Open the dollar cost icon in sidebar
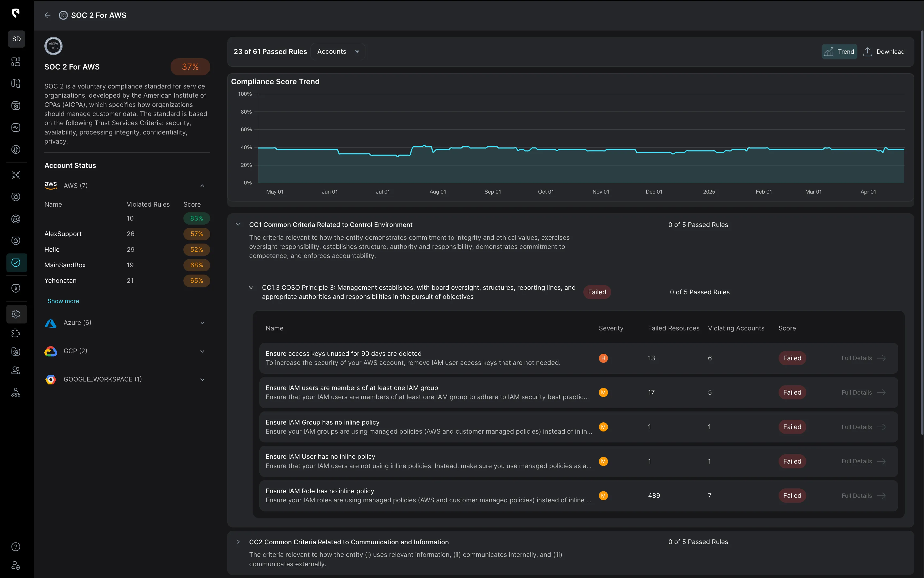924x578 pixels. 16,288
